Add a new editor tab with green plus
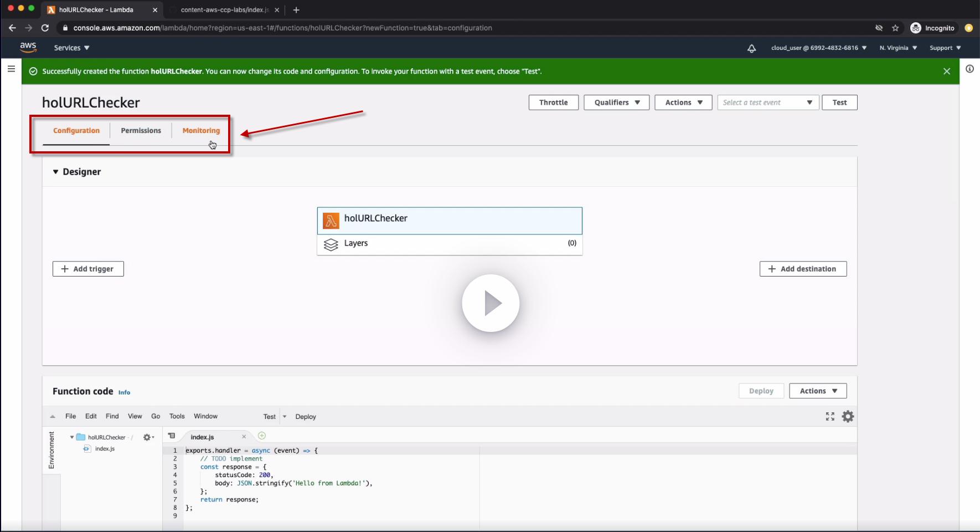This screenshot has width=980, height=532. (x=262, y=436)
